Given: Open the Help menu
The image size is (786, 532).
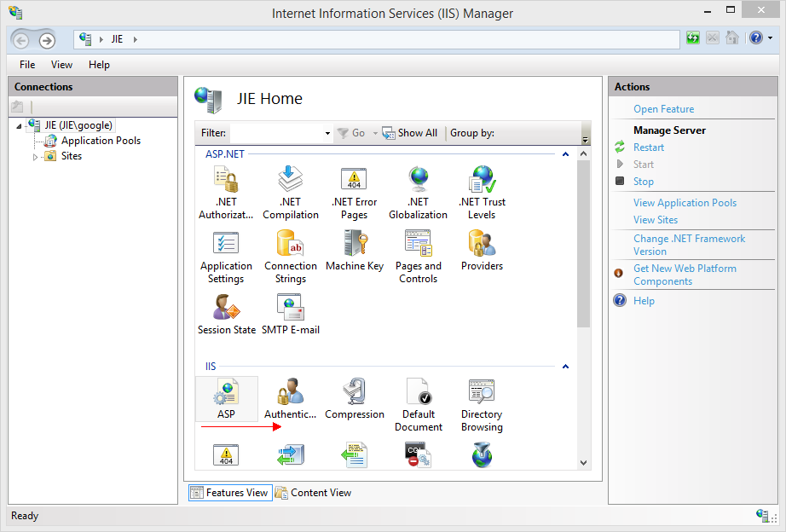Looking at the screenshot, I should click(99, 65).
